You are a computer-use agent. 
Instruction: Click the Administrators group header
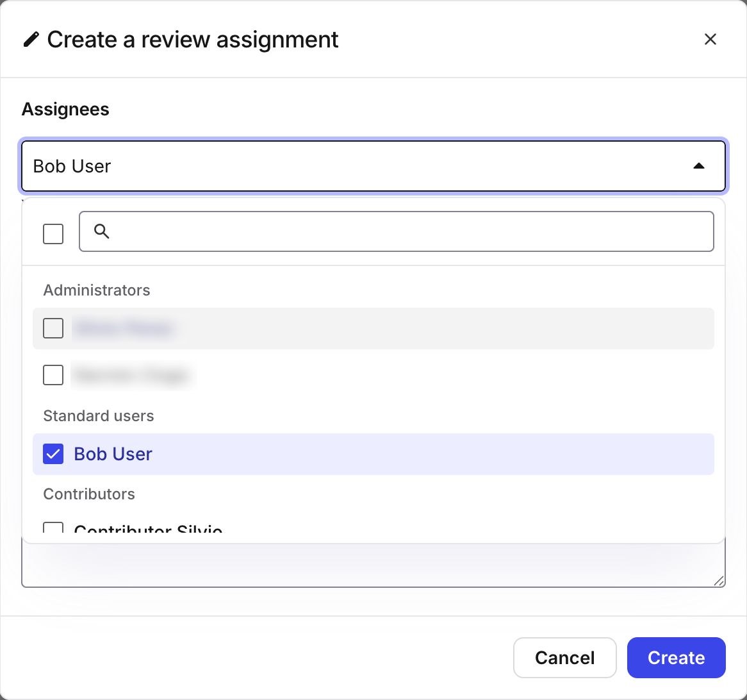click(x=96, y=290)
